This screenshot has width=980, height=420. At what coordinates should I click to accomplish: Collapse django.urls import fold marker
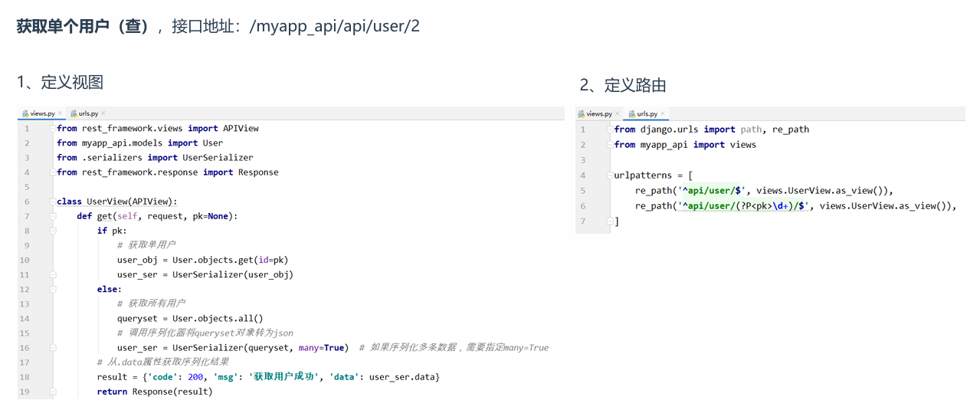(x=610, y=130)
